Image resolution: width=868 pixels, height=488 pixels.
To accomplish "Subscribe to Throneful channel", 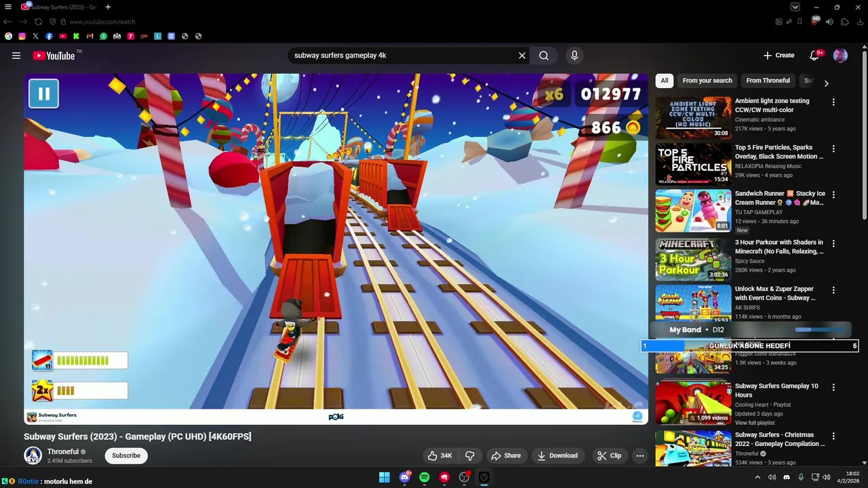I will click(x=126, y=455).
